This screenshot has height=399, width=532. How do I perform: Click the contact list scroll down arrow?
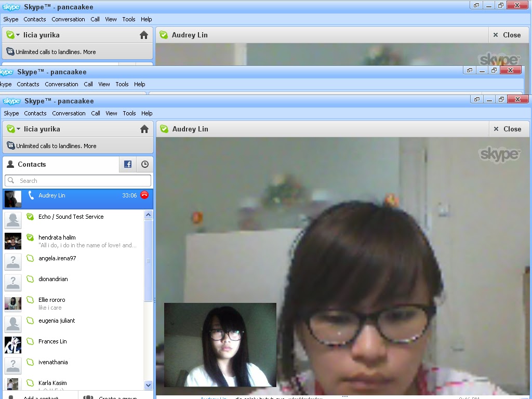(148, 385)
